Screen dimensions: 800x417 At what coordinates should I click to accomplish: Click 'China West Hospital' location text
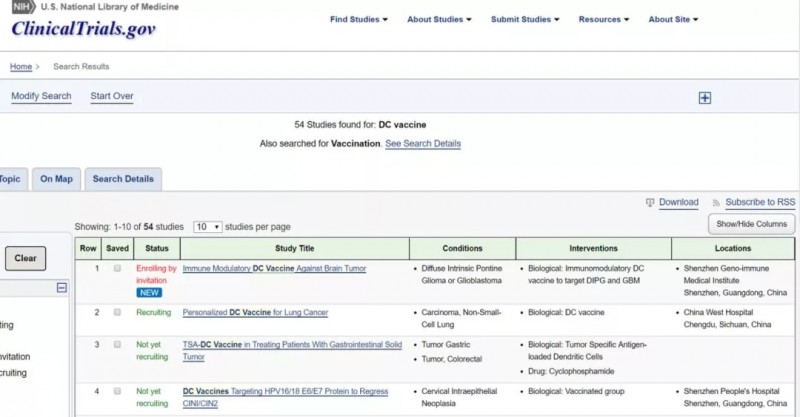[718, 312]
